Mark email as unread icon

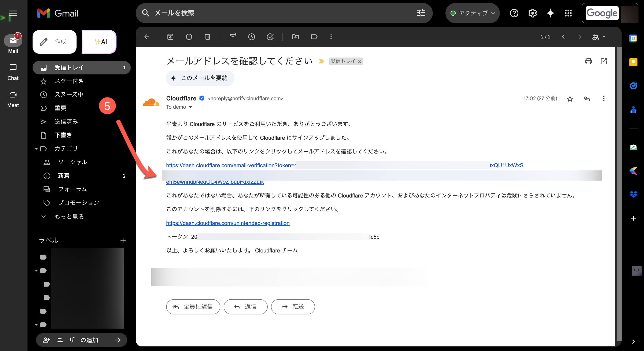coord(233,37)
